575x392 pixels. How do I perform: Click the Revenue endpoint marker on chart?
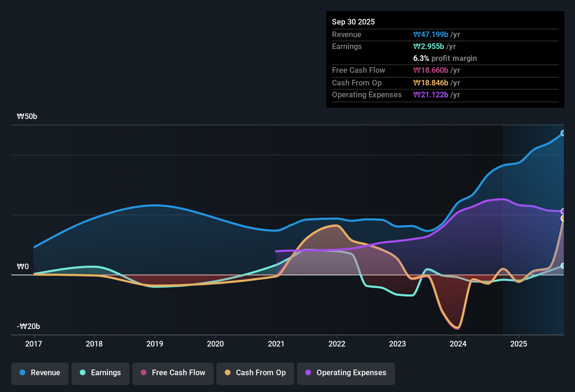(563, 133)
